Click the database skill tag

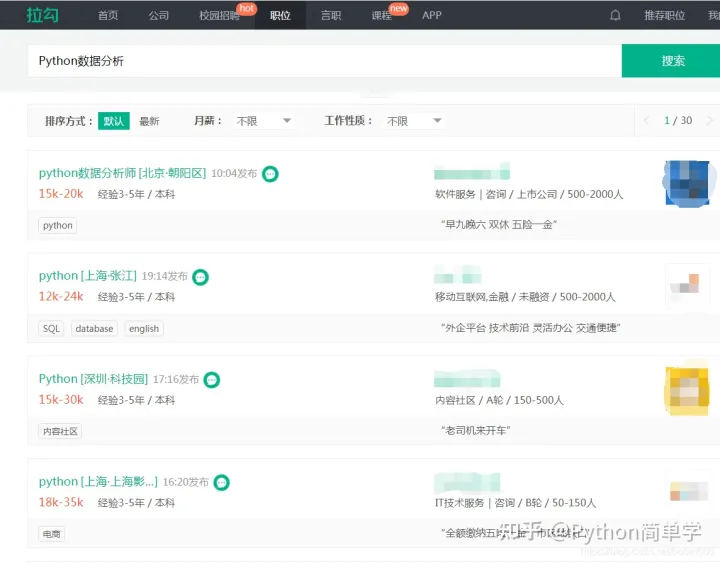(94, 329)
